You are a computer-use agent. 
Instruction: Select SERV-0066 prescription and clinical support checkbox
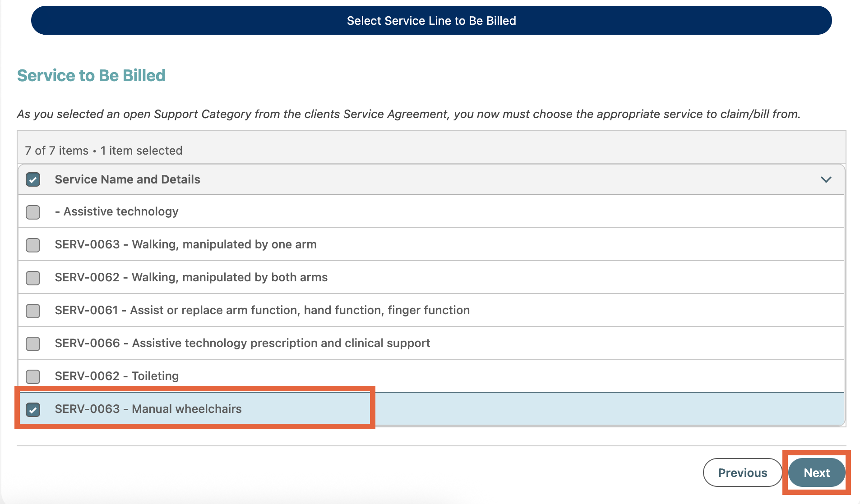33,344
